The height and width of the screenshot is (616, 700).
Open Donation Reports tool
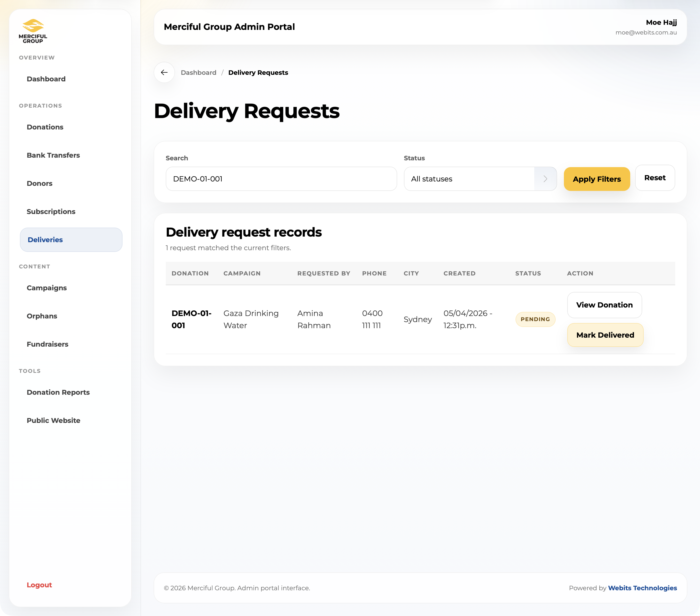tap(58, 392)
